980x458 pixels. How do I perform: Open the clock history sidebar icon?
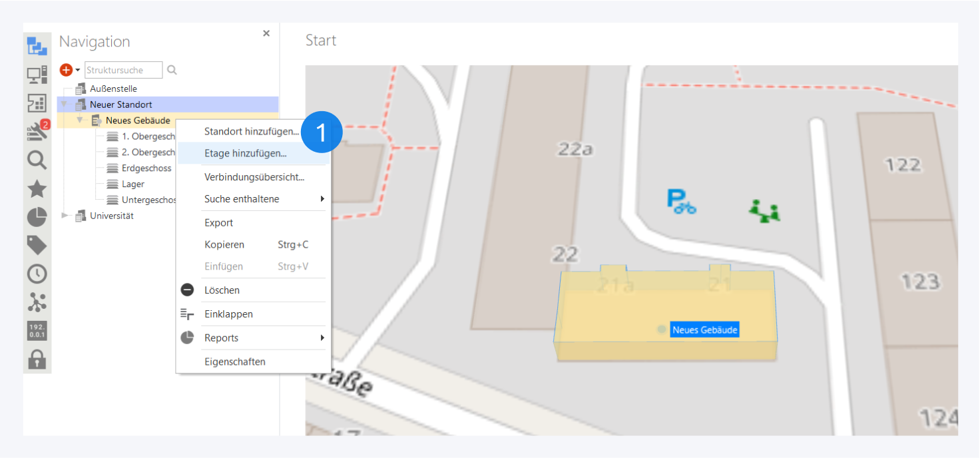point(37,274)
